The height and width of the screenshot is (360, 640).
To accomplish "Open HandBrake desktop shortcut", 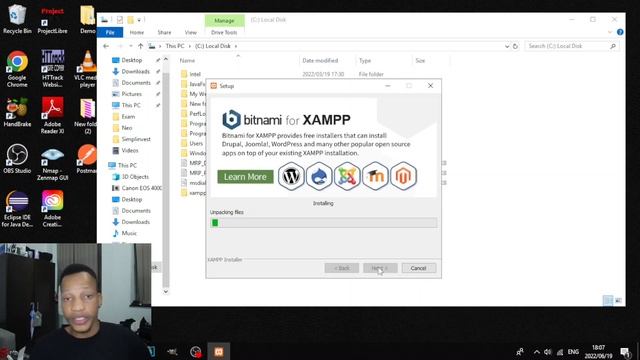I will (17, 112).
